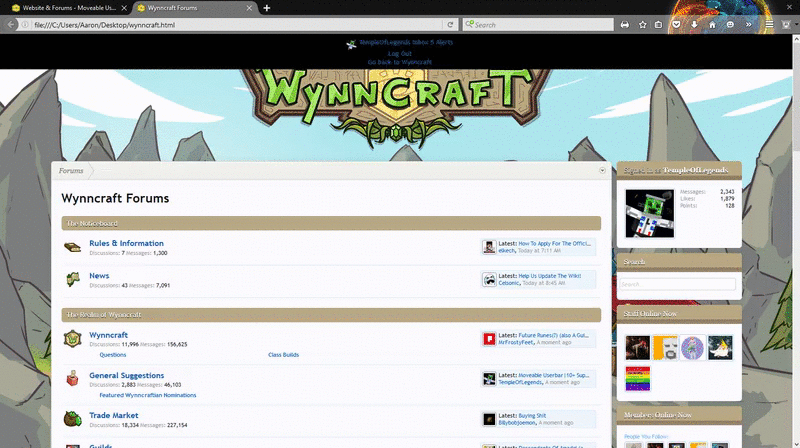
Task: Open the General Suggestions forum
Action: pyautogui.click(x=127, y=376)
